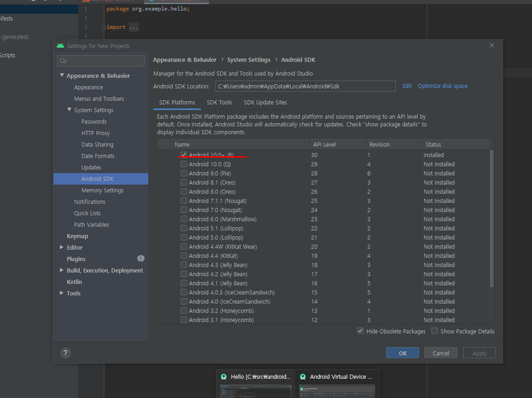Image resolution: width=532 pixels, height=398 pixels.
Task: Check Android 3.1 (Honeycomb) checkbox
Action: point(184,320)
